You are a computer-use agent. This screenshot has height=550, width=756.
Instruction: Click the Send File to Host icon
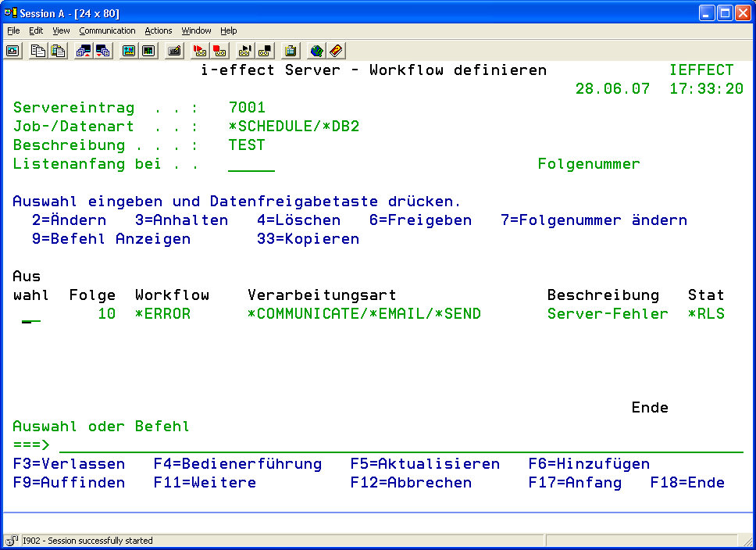[x=84, y=51]
